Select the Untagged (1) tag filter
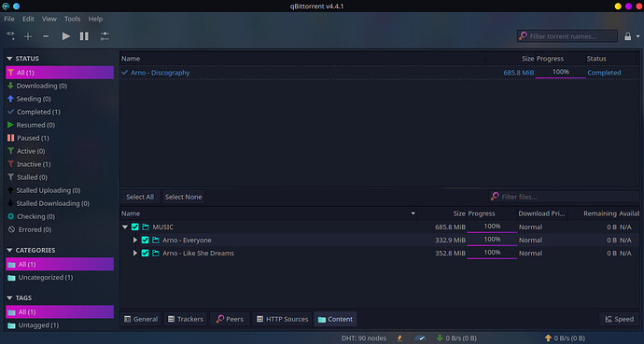 (x=60, y=325)
